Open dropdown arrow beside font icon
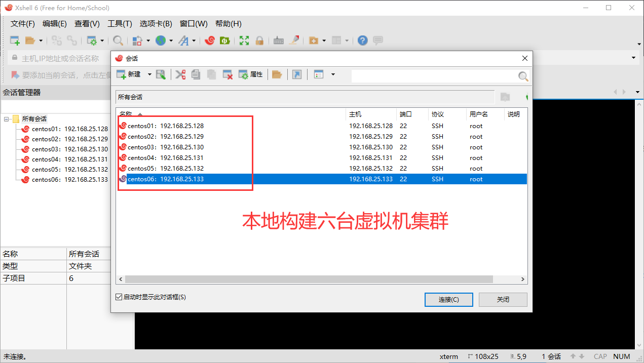The image size is (644, 363). 194,41
